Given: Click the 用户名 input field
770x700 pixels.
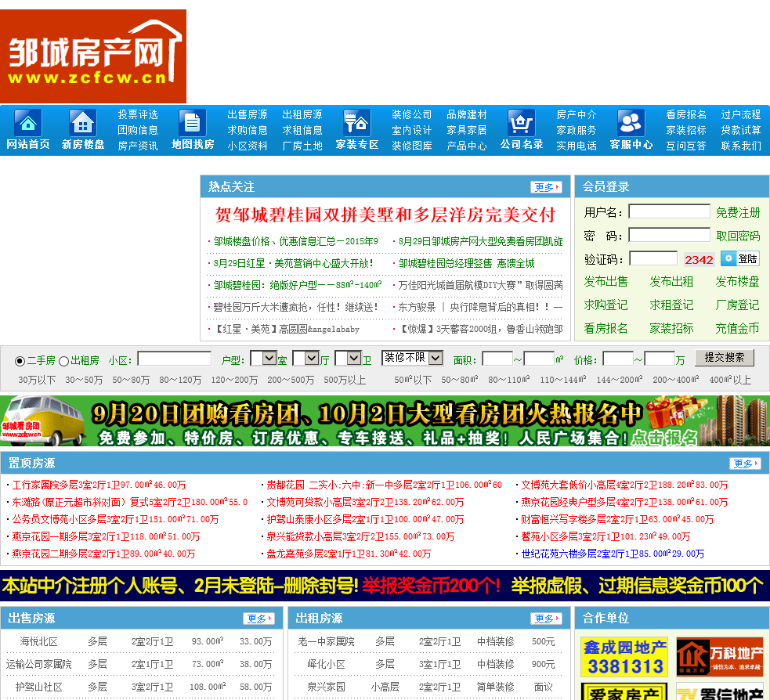Looking at the screenshot, I should click(669, 211).
